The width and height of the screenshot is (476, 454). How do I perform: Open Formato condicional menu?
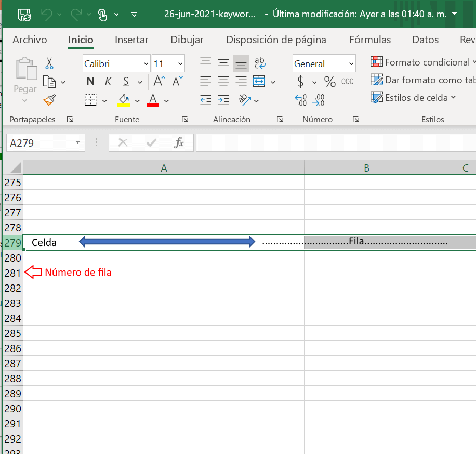[x=423, y=62]
